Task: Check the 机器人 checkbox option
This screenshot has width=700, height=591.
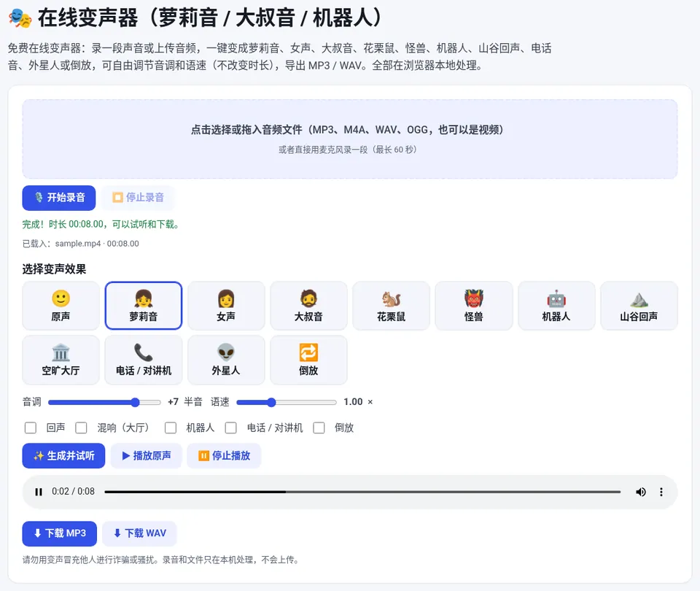Action: pos(171,428)
